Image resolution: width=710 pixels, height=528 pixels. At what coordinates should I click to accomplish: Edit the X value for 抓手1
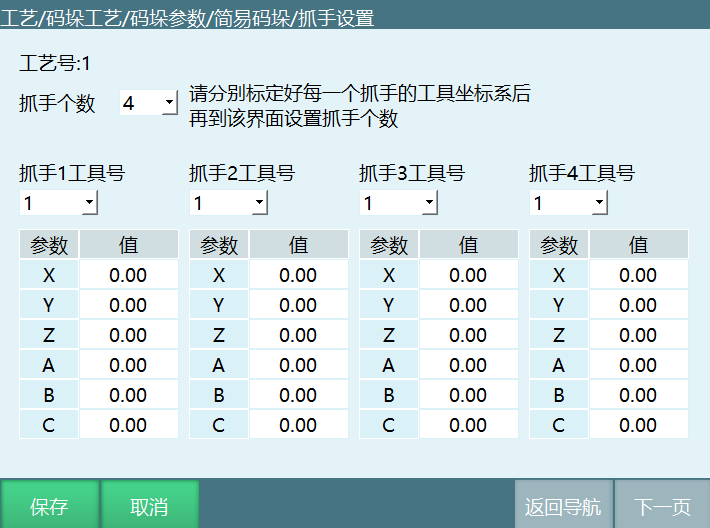(128, 275)
